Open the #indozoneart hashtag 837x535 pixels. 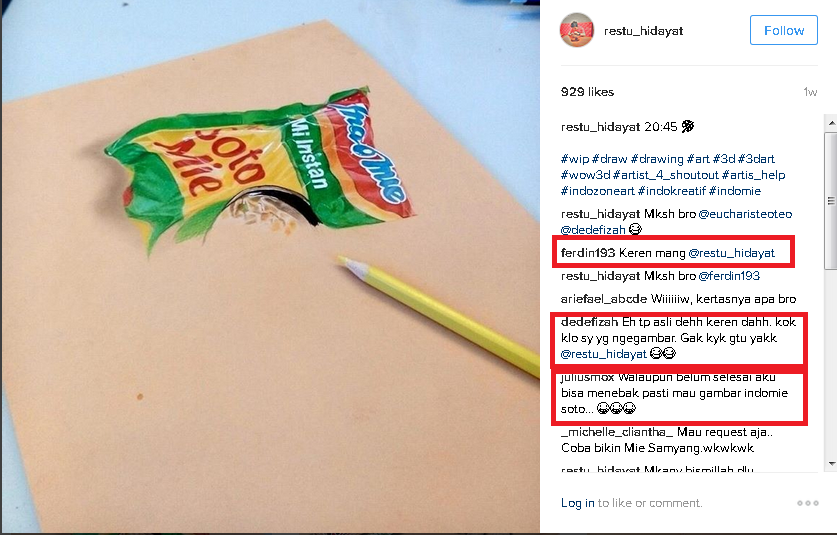[x=597, y=191]
